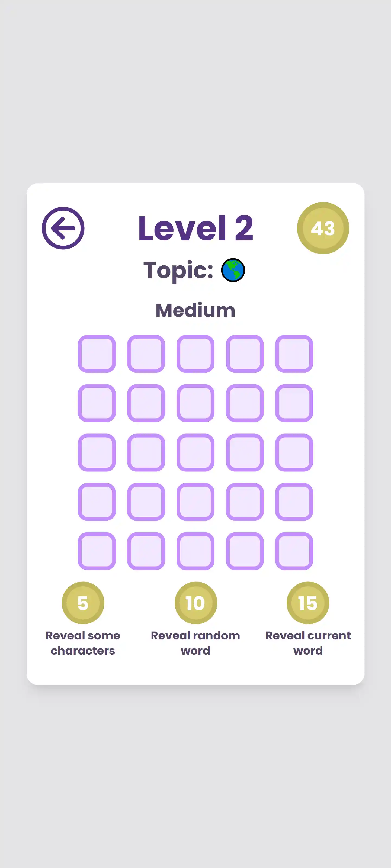Click the back arrow icon
The image size is (391, 868).
(64, 229)
